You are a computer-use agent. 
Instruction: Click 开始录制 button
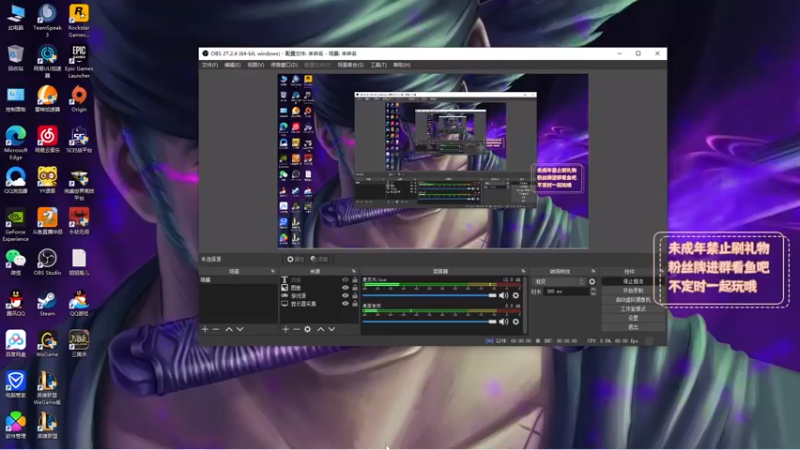point(633,290)
